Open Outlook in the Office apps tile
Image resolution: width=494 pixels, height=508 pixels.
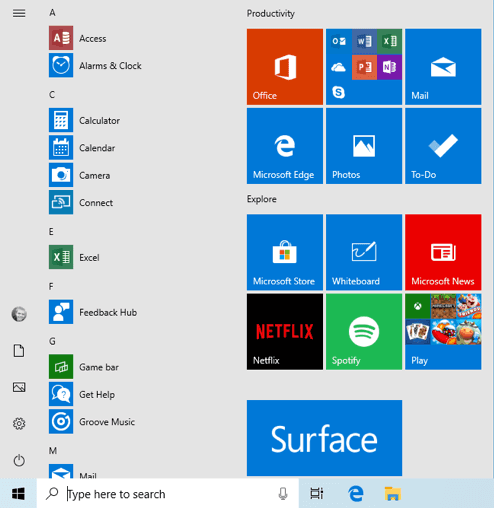pos(339,41)
